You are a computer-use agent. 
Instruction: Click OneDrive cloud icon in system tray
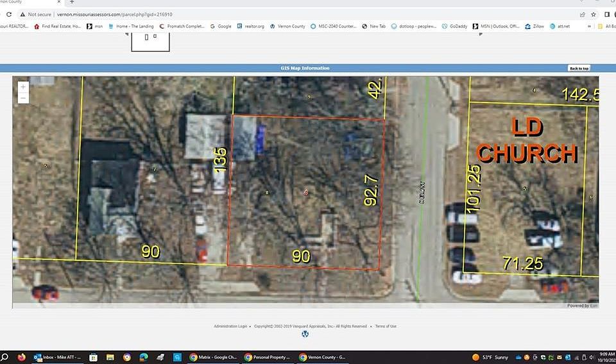(518, 358)
